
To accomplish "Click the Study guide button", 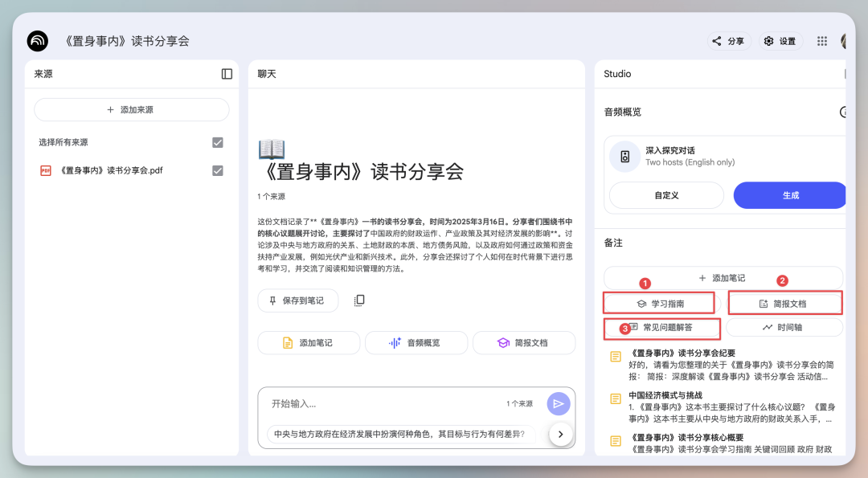I will coord(659,304).
